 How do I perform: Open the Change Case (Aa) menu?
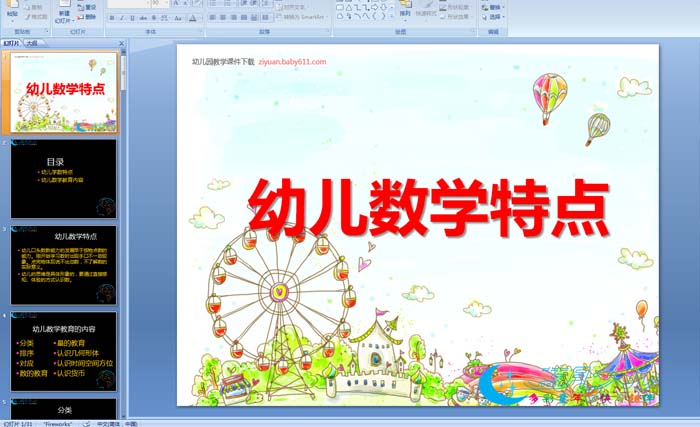(x=178, y=18)
